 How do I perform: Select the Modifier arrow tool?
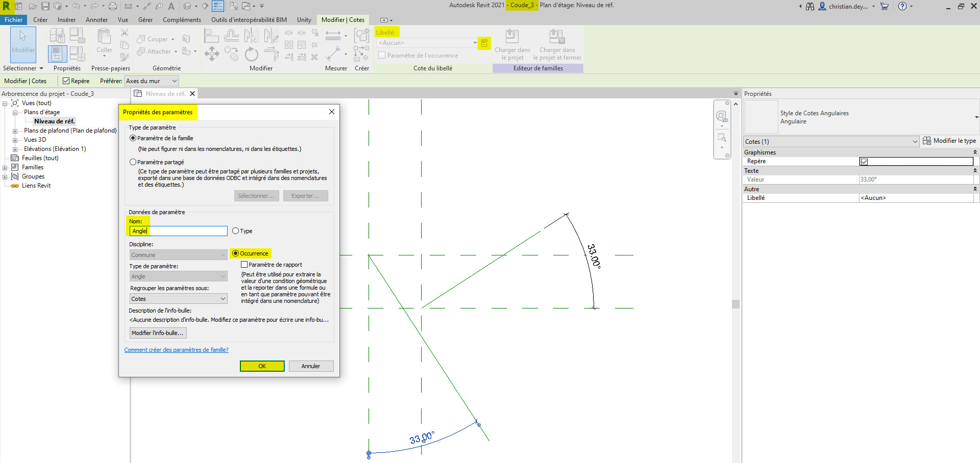pos(22,44)
